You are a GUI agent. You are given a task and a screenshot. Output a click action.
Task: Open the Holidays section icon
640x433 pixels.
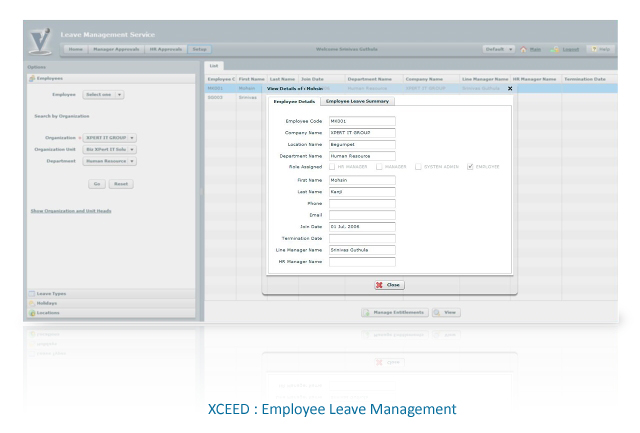pos(32,303)
